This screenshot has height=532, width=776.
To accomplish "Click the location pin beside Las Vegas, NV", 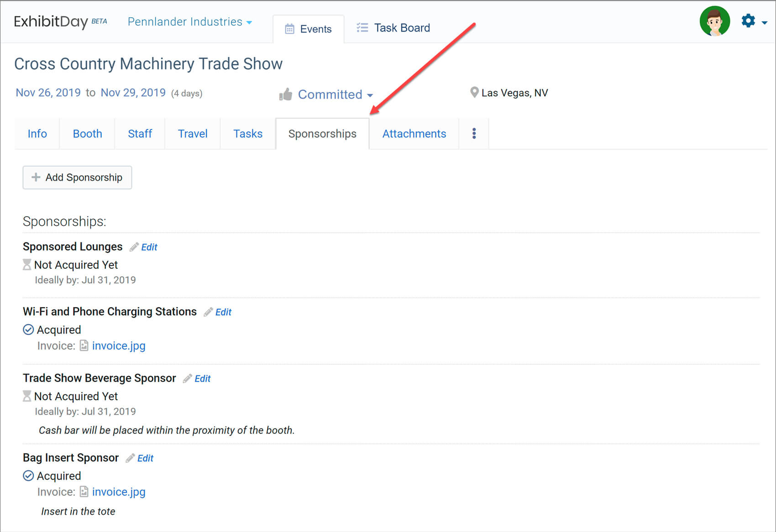I will pos(475,93).
